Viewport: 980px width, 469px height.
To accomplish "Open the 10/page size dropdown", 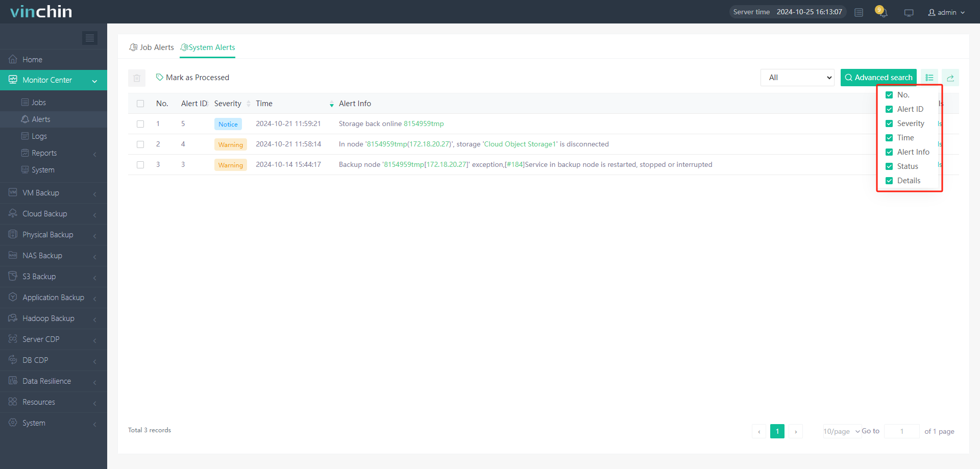I will pyautogui.click(x=842, y=431).
